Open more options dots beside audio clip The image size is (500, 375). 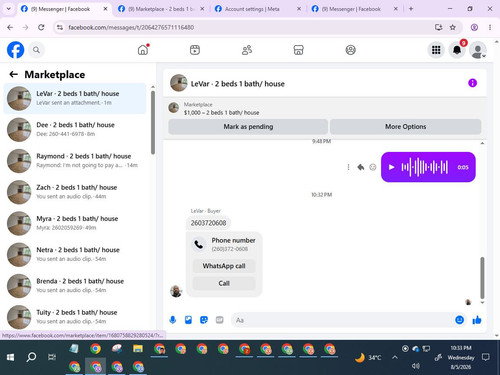[x=348, y=167]
